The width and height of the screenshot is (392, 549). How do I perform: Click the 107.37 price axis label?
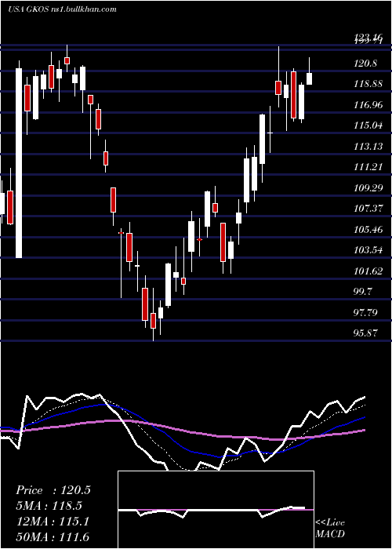click(368, 209)
